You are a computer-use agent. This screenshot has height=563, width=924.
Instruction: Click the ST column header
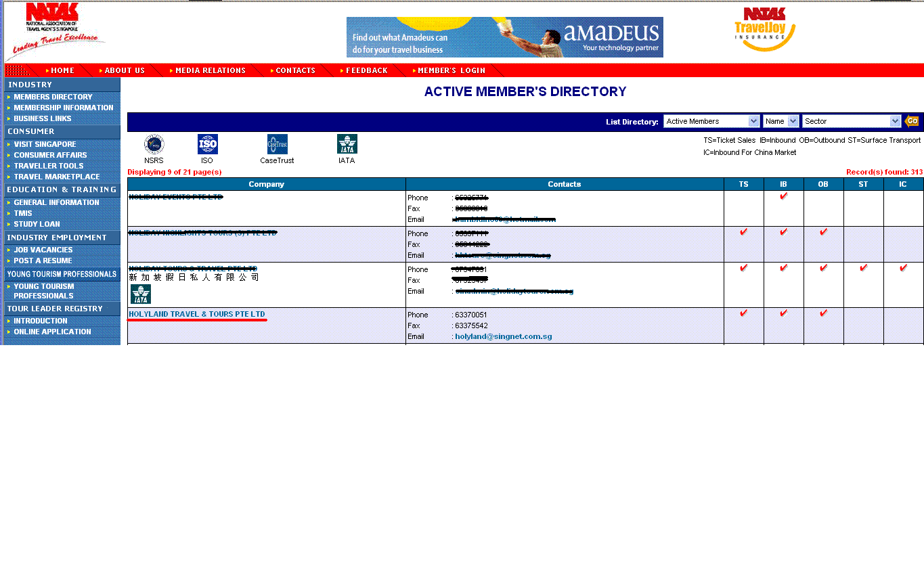(864, 184)
